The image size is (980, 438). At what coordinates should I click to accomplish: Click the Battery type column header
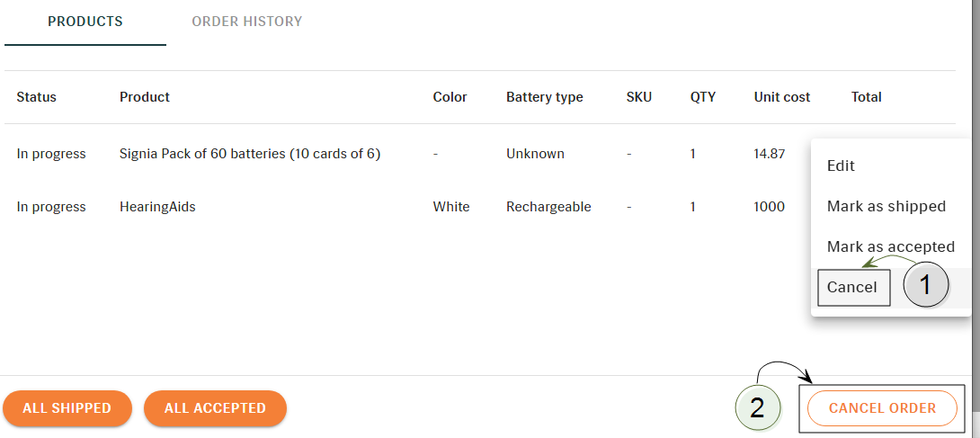(544, 97)
